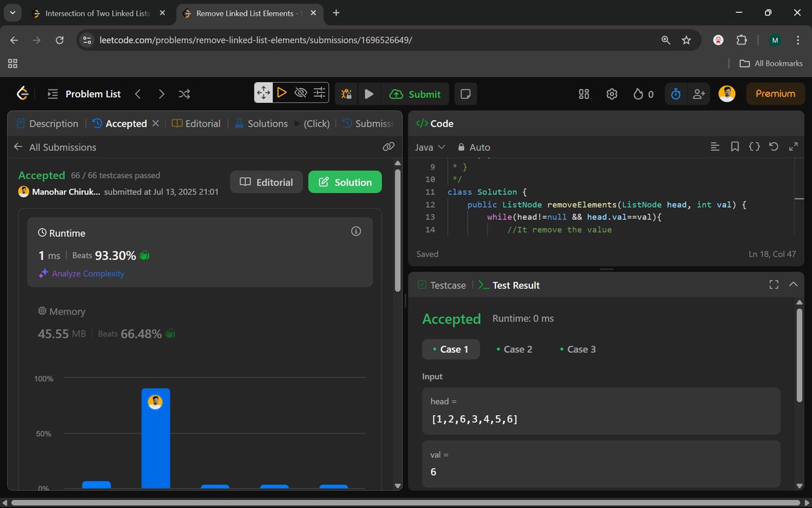This screenshot has width=812, height=508.
Task: Click the LeetCode logo icon
Action: click(x=22, y=93)
